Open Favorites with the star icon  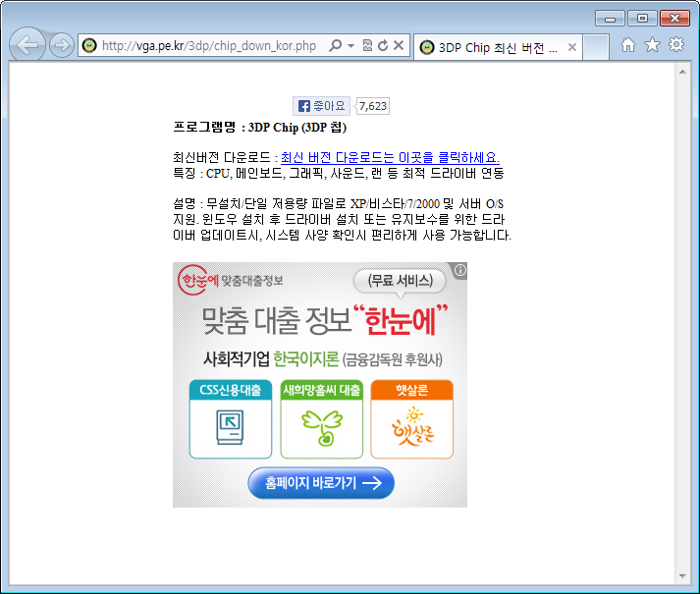tap(652, 44)
